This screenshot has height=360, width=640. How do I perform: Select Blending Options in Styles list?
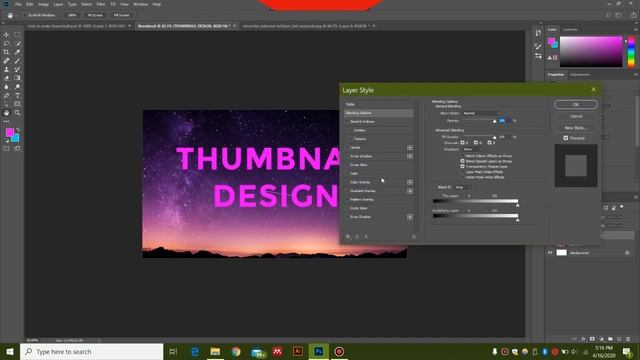point(379,113)
